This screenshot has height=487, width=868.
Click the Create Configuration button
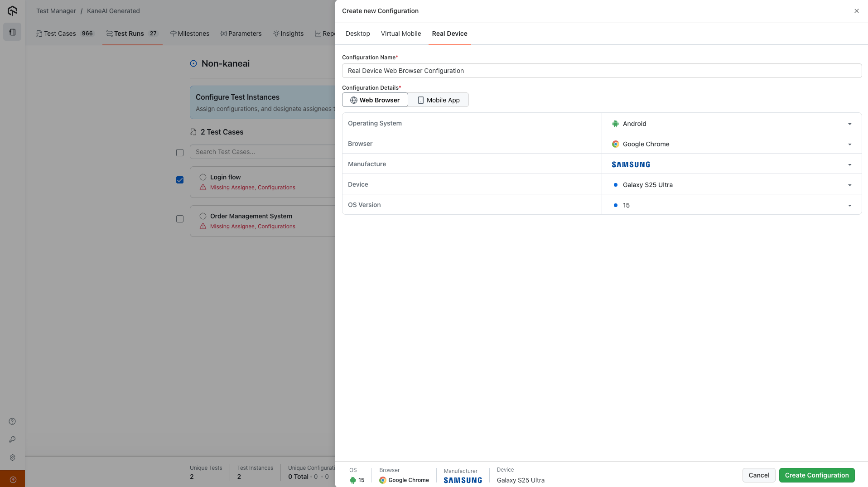coord(817,475)
